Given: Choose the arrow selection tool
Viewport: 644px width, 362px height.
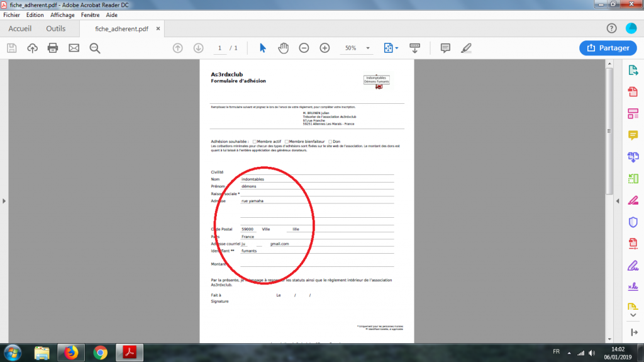Looking at the screenshot, I should 263,48.
